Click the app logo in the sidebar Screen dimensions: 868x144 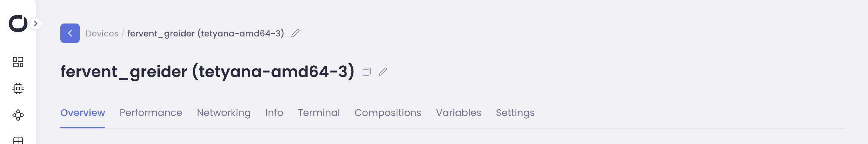point(18,23)
